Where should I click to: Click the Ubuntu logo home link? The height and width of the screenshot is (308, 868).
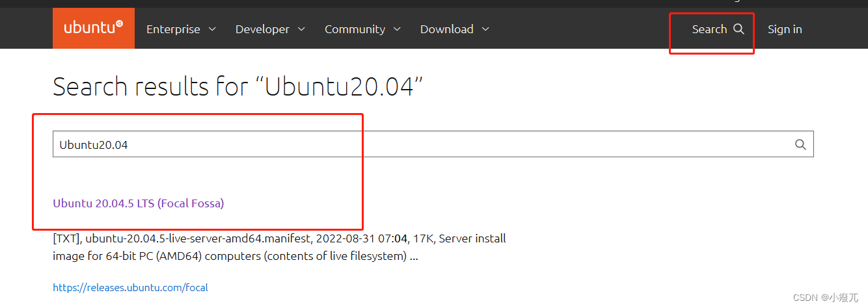pos(94,27)
